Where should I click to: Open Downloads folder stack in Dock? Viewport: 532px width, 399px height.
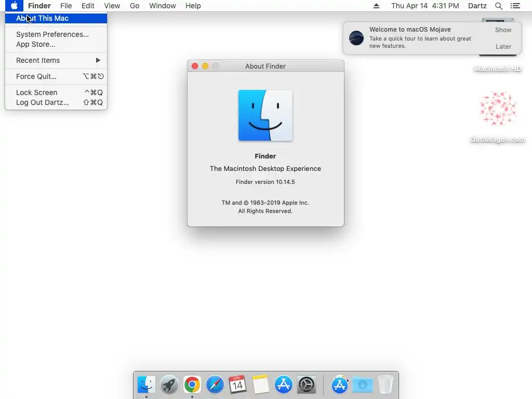pyautogui.click(x=362, y=385)
